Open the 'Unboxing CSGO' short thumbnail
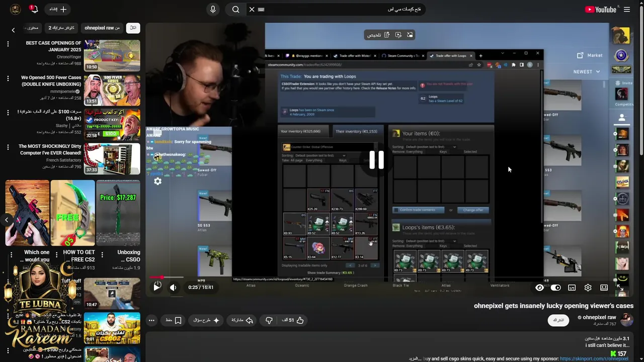 click(118, 213)
